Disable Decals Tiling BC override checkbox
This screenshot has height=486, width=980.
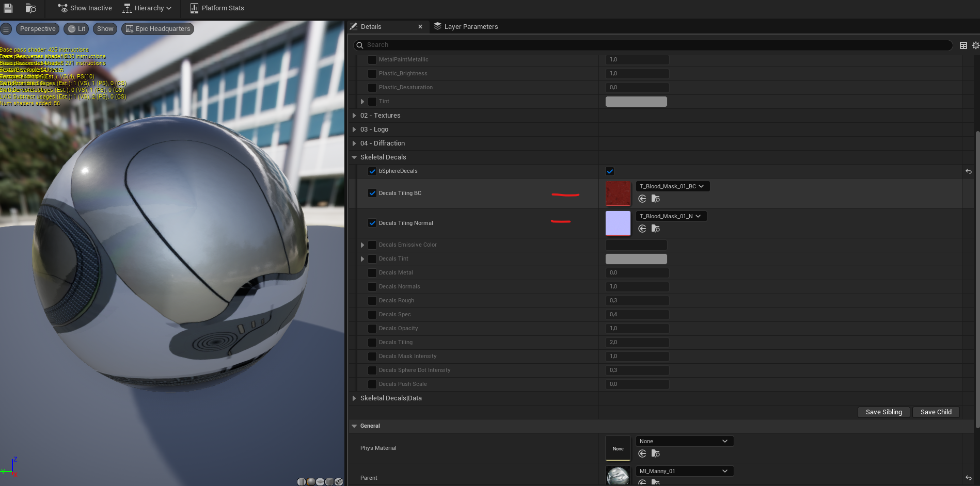click(372, 193)
